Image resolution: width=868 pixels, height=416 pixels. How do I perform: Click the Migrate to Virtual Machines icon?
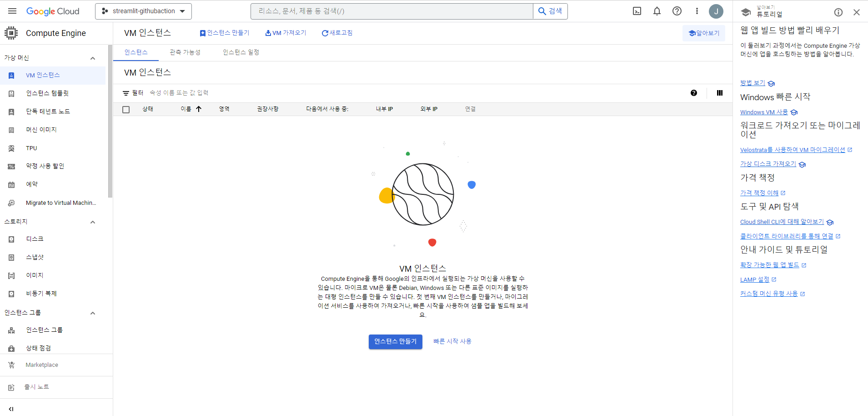[11, 203]
